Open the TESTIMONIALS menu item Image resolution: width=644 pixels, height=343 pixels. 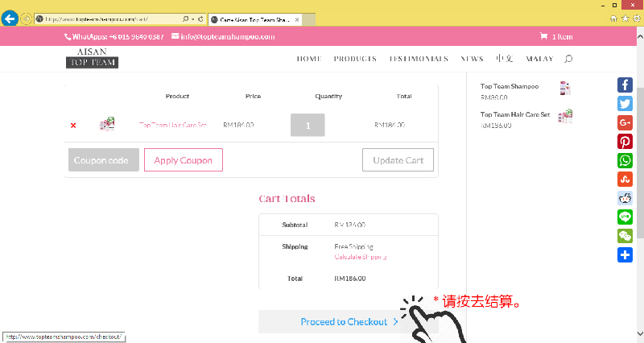(x=419, y=59)
